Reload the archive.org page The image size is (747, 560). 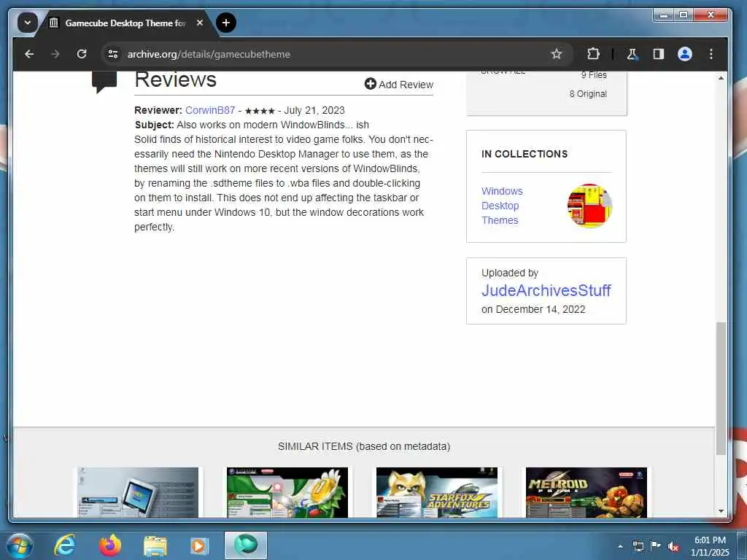[82, 54]
